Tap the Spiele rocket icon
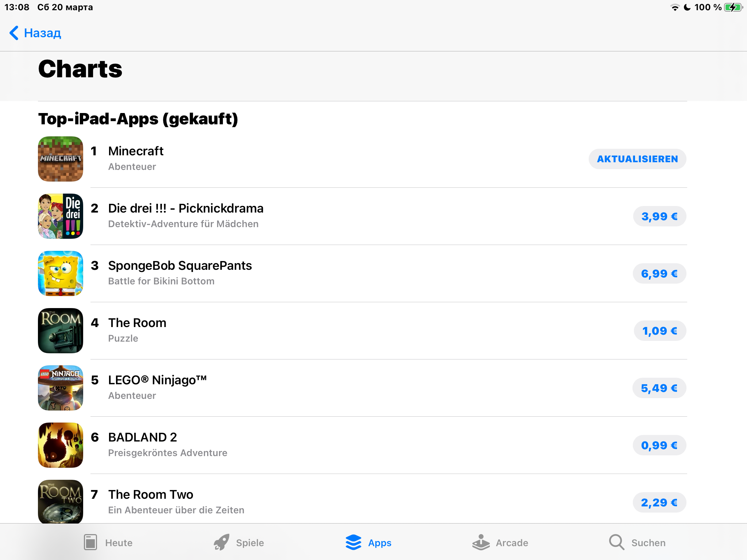Screen dimensions: 747x560 (221, 542)
